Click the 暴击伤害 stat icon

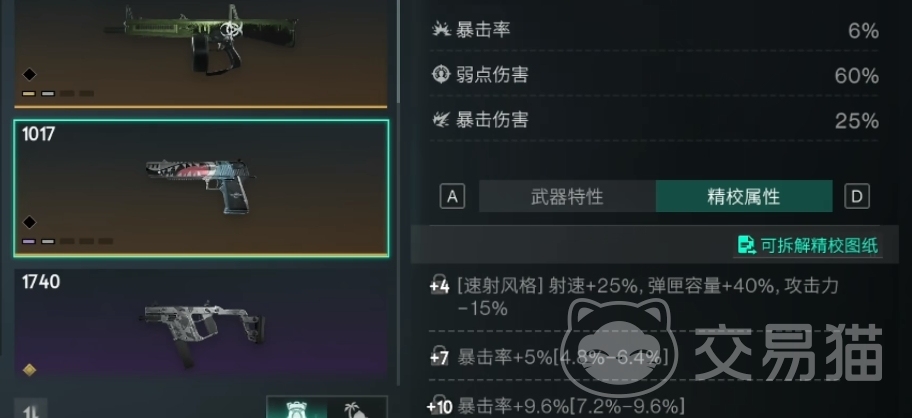pos(441,119)
